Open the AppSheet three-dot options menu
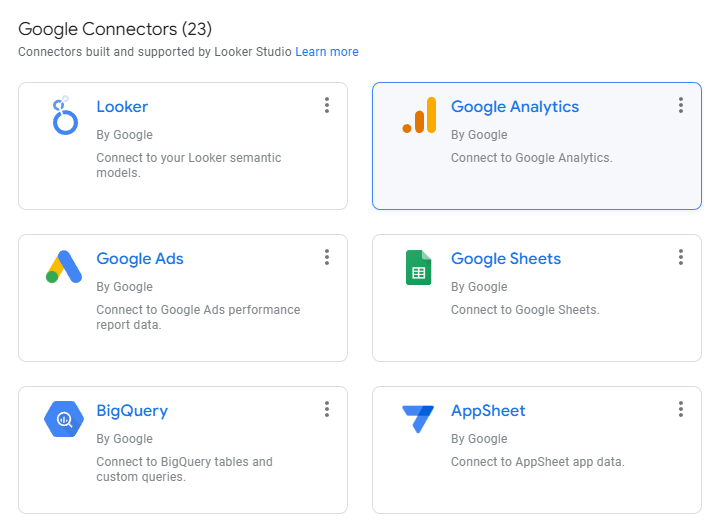This screenshot has height=520, width=721. click(681, 409)
